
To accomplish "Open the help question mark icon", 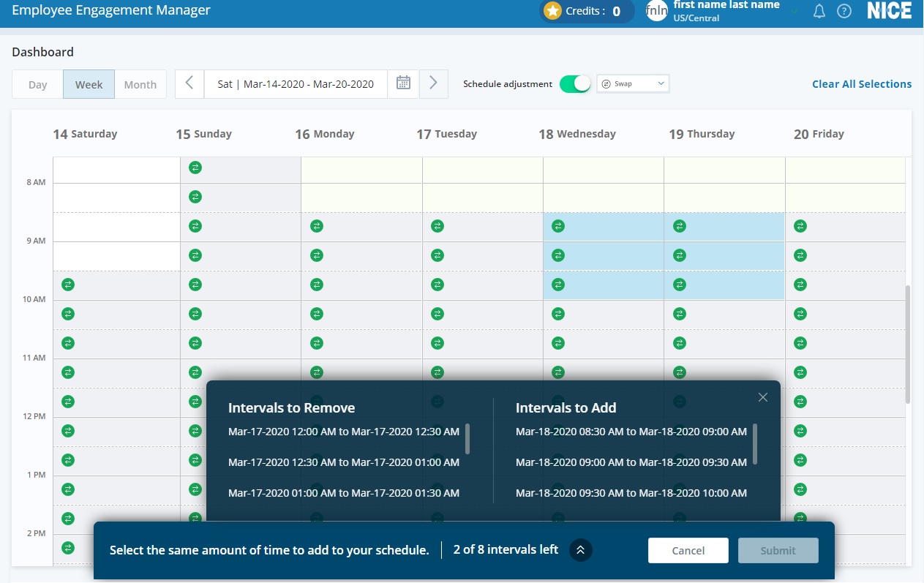I will [844, 11].
